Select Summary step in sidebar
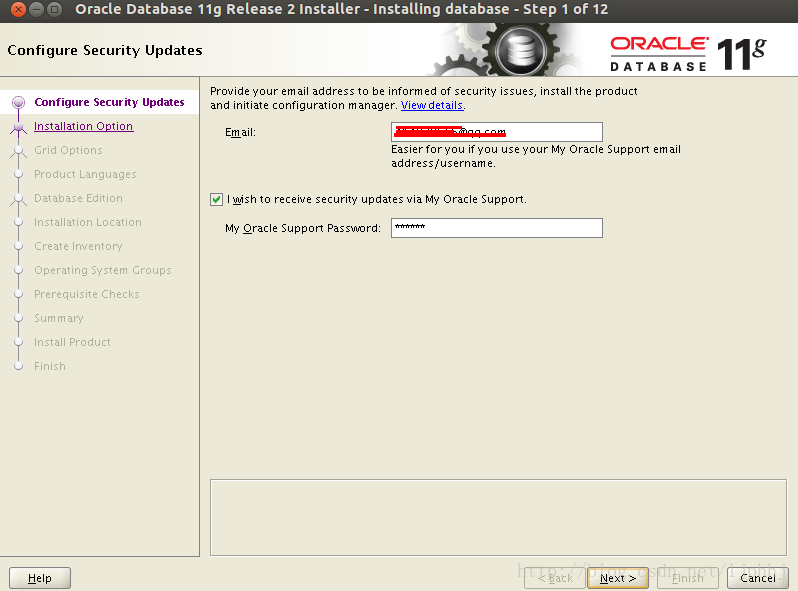 click(59, 318)
